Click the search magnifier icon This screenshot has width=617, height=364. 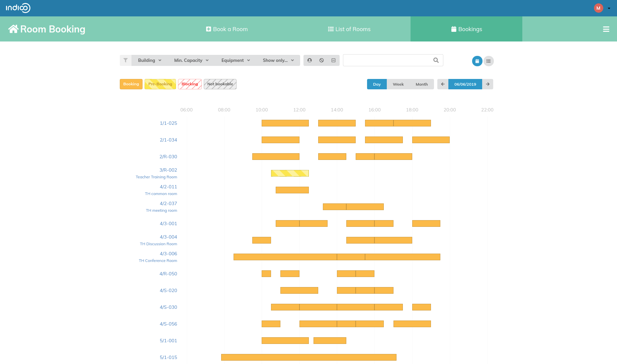point(436,60)
